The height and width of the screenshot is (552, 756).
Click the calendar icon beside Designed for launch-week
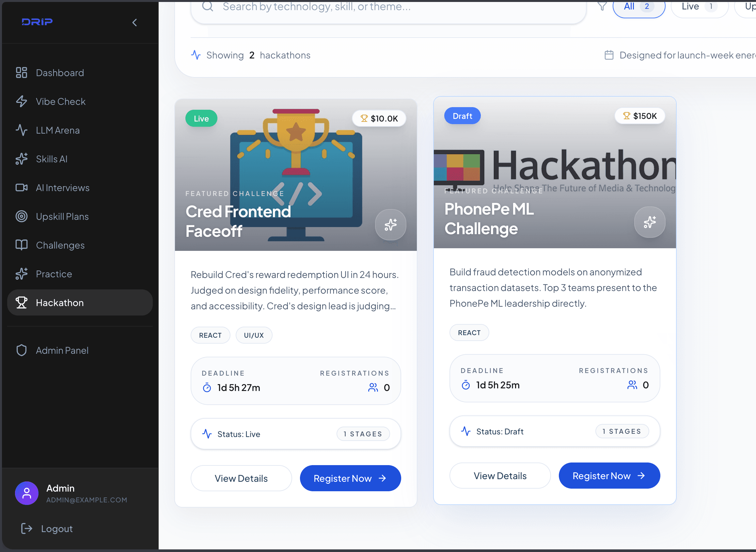pyautogui.click(x=609, y=55)
